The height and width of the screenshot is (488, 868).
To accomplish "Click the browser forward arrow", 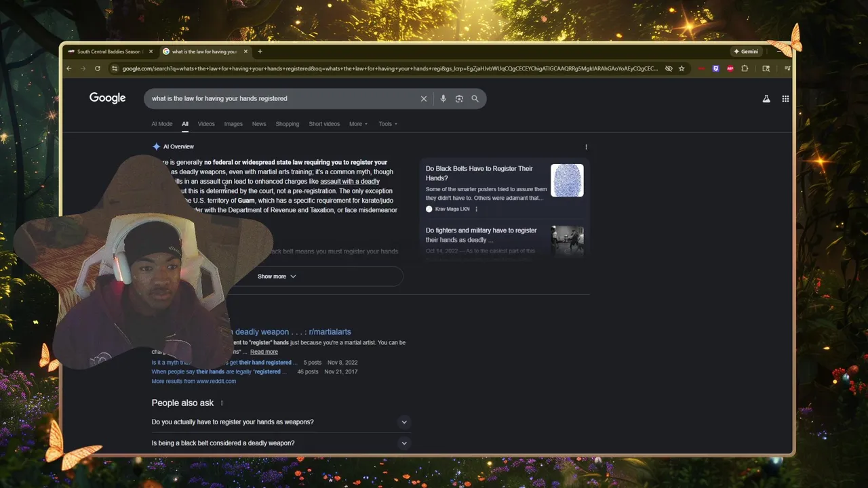I will click(x=83, y=68).
